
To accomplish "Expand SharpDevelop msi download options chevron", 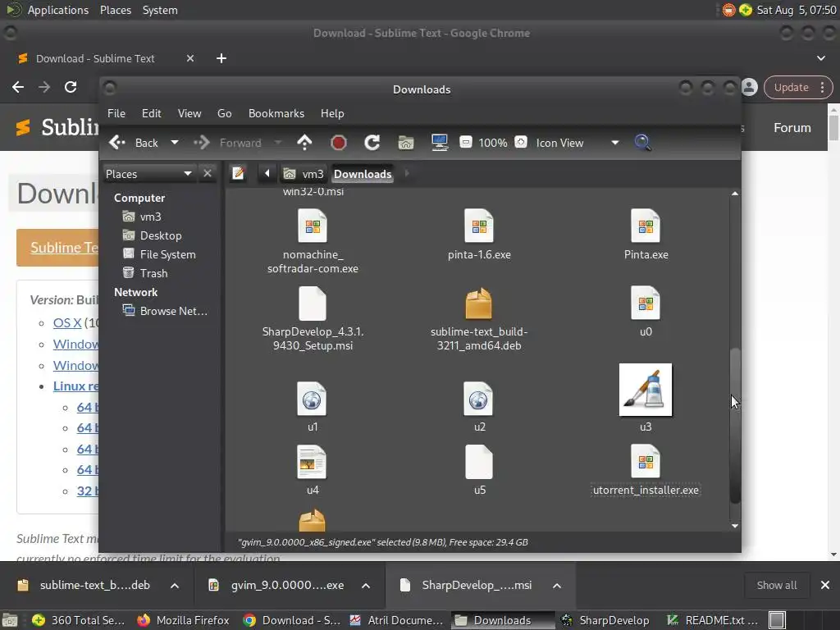I will (x=557, y=586).
